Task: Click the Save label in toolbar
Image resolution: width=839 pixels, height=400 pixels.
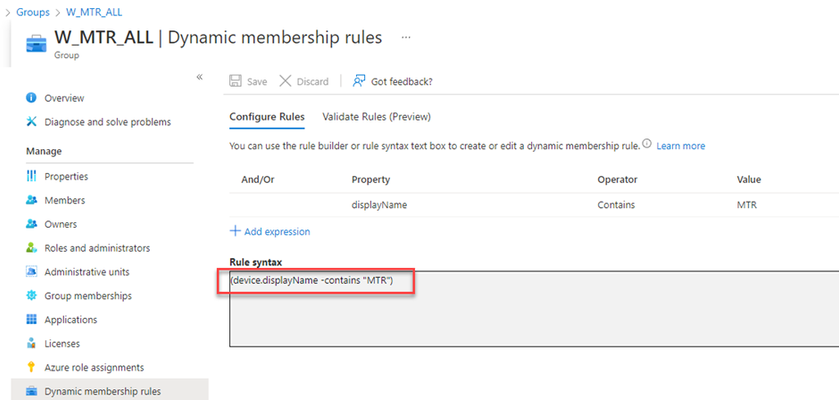Action: tap(257, 81)
